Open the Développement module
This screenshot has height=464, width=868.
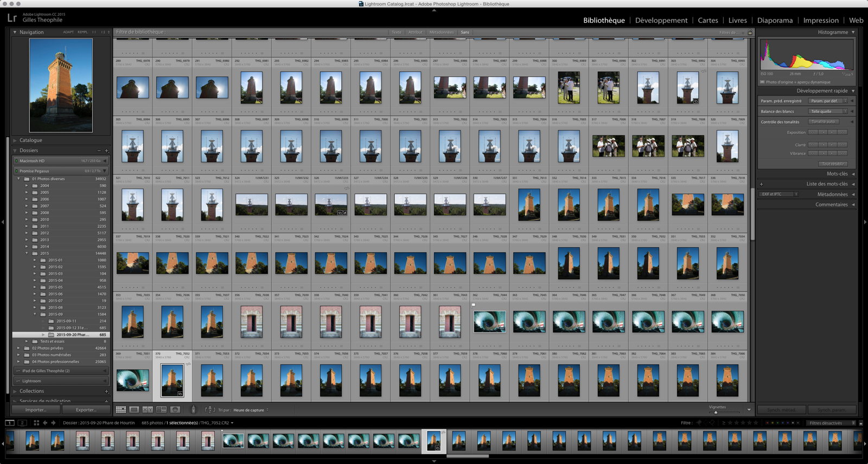click(x=661, y=20)
